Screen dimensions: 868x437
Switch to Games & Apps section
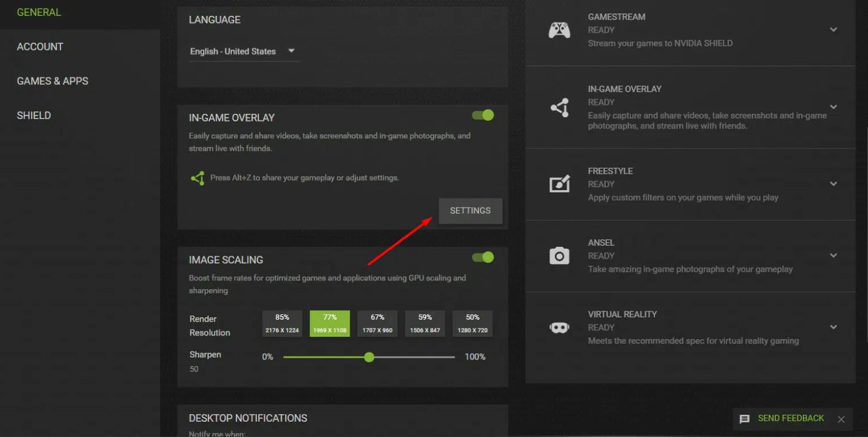click(x=53, y=81)
